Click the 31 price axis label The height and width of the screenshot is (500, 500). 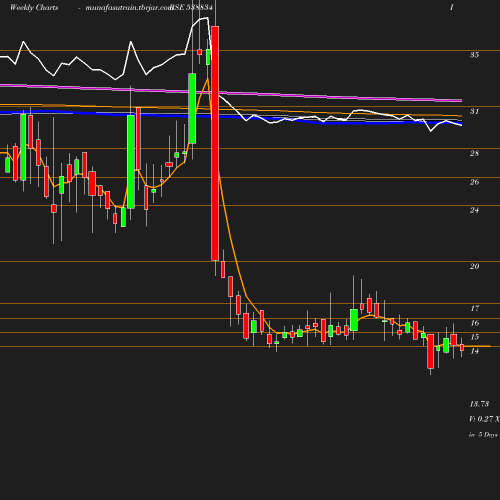coord(475,111)
